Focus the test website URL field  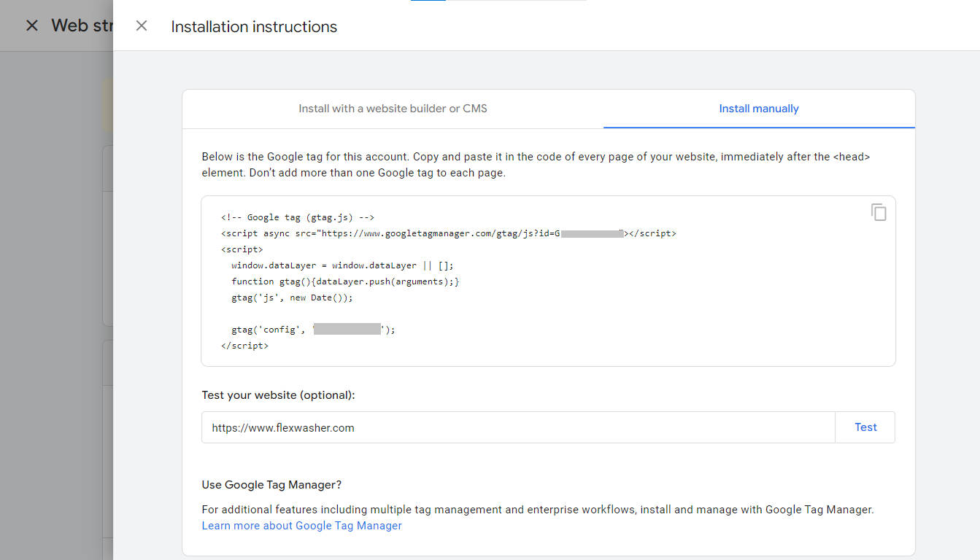(x=517, y=428)
